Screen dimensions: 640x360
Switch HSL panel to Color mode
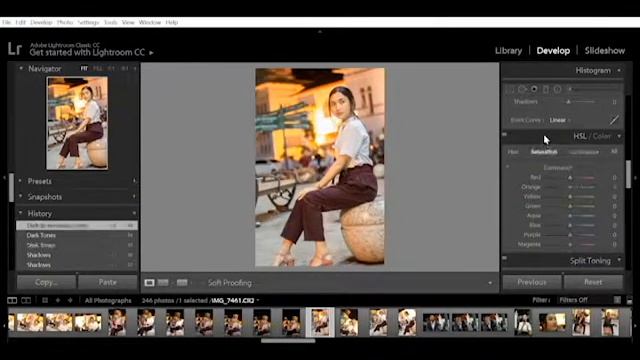click(602, 136)
